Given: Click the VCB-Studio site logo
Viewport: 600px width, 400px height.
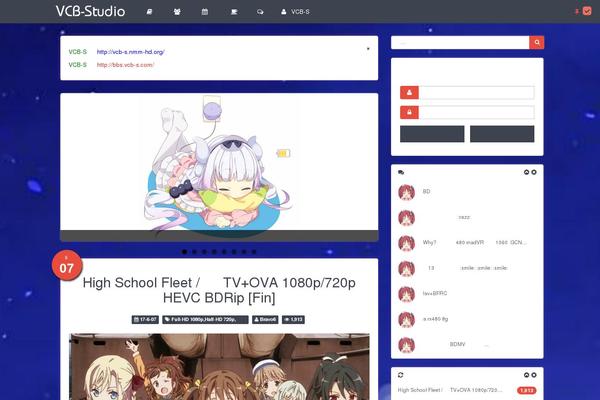Looking at the screenshot, I should point(90,11).
